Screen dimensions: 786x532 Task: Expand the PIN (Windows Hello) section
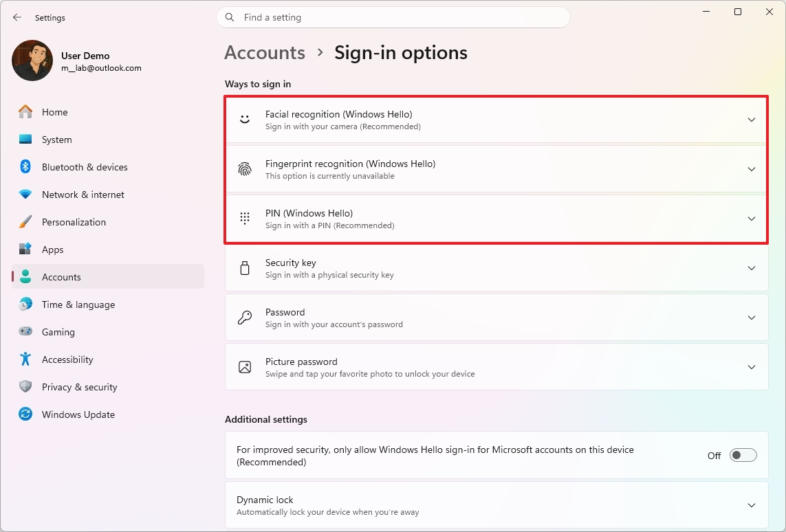(x=751, y=218)
